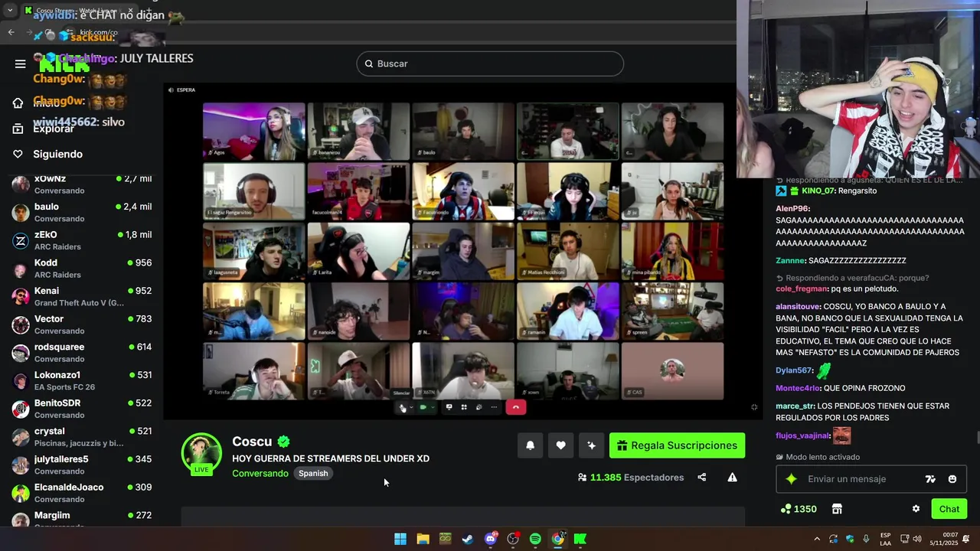Image resolution: width=980 pixels, height=551 pixels.
Task: Go to Explorar in the sidebar
Action: click(x=44, y=129)
